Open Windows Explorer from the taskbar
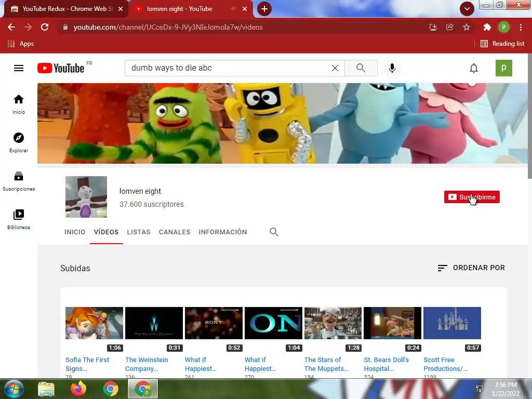 pos(46,389)
